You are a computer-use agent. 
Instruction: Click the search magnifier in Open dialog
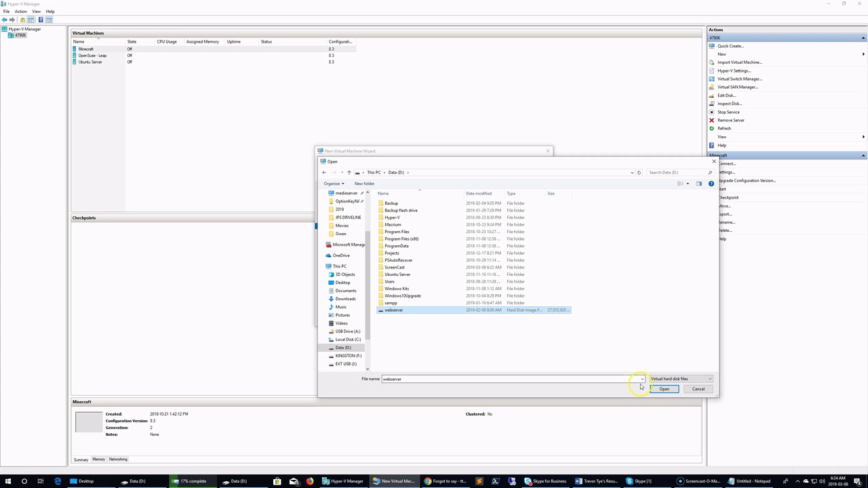pyautogui.click(x=710, y=172)
